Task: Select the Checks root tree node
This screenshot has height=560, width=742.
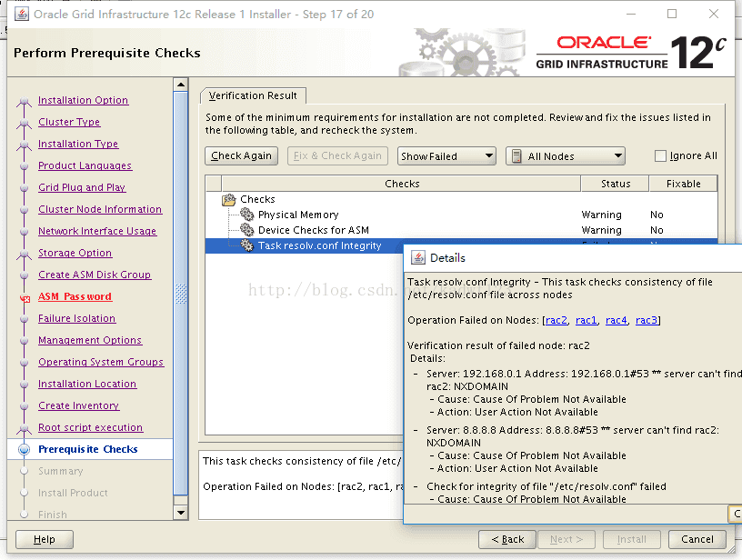Action: point(257,199)
